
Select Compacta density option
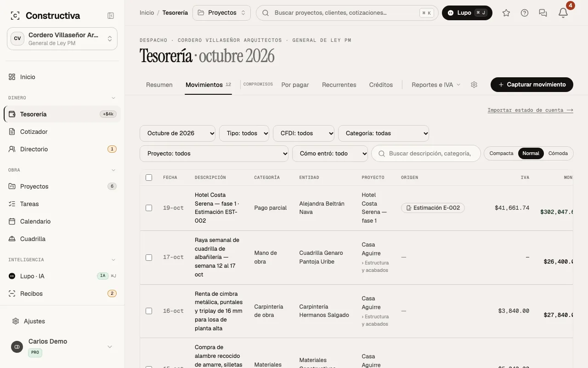click(x=501, y=154)
